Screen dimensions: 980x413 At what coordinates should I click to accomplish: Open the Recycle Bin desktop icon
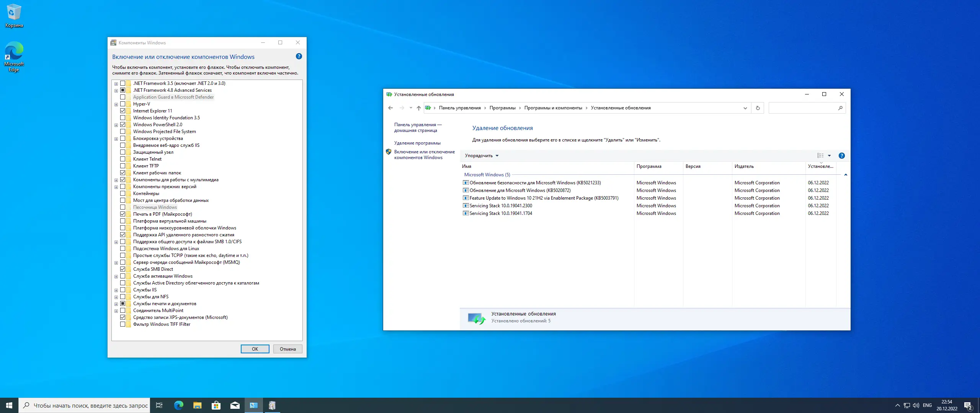point(14,15)
